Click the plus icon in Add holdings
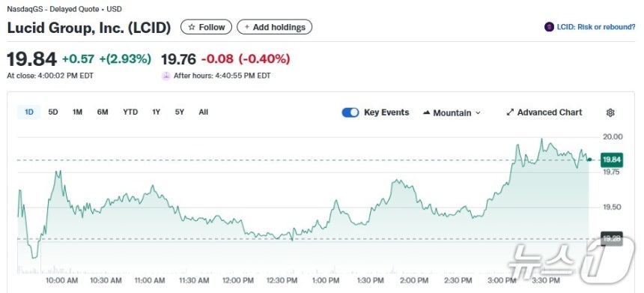This screenshot has width=644, height=293. (247, 28)
